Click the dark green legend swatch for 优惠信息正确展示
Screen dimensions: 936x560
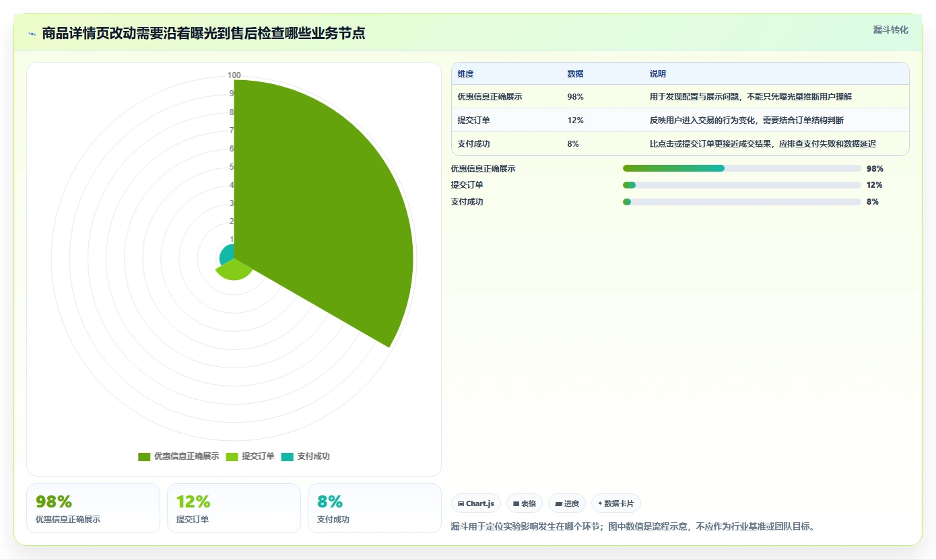click(144, 456)
